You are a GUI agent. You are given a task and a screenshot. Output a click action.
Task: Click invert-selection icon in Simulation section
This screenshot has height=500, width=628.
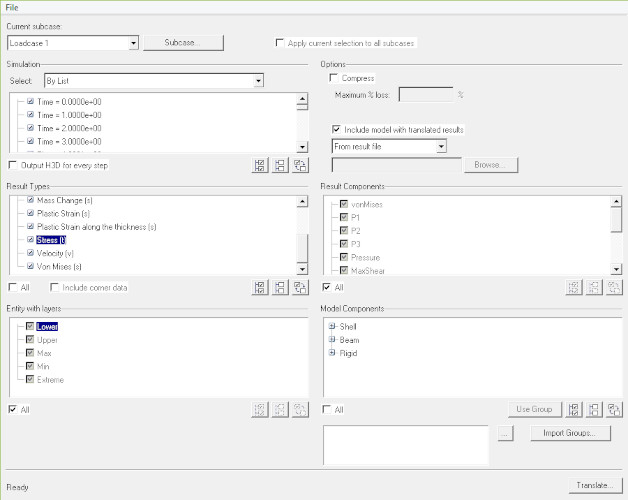[298, 165]
